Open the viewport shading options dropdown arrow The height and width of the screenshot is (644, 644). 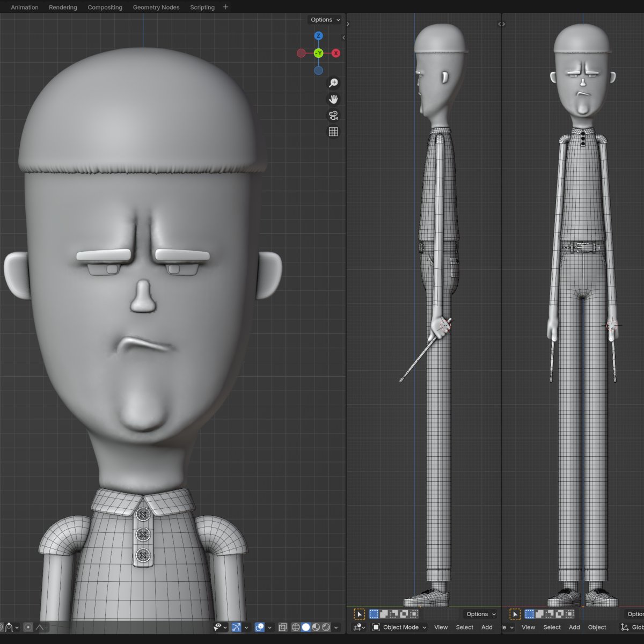pyautogui.click(x=336, y=627)
